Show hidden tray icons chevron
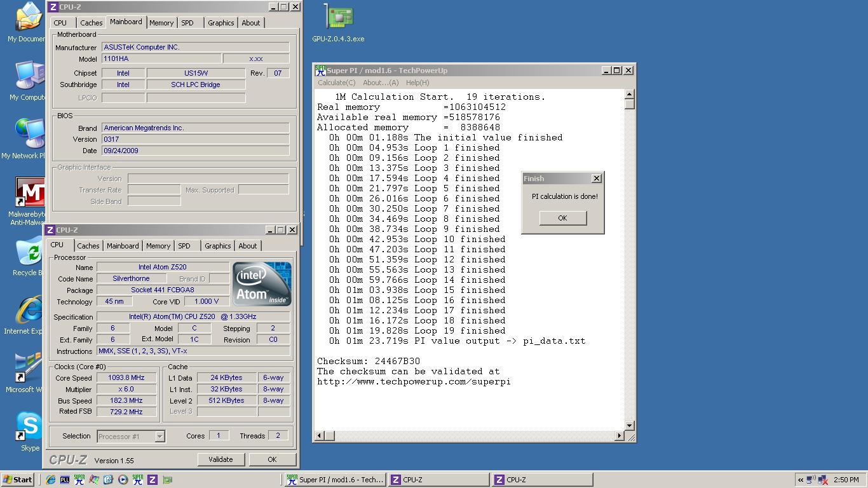This screenshot has height=488, width=868. point(801,480)
